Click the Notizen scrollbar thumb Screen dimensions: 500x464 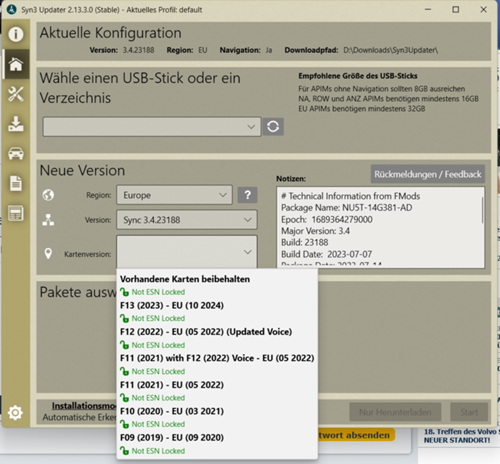pyautogui.click(x=482, y=210)
